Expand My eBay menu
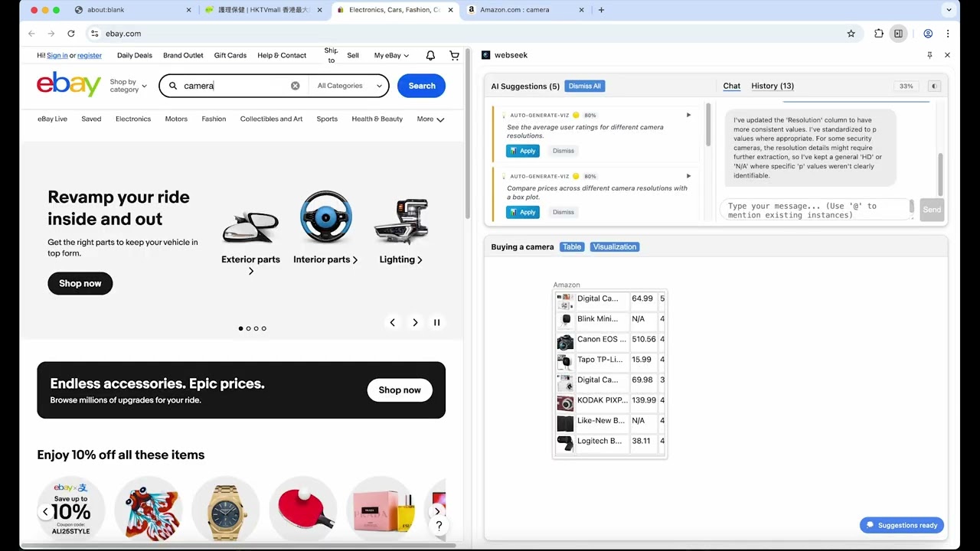 point(391,55)
